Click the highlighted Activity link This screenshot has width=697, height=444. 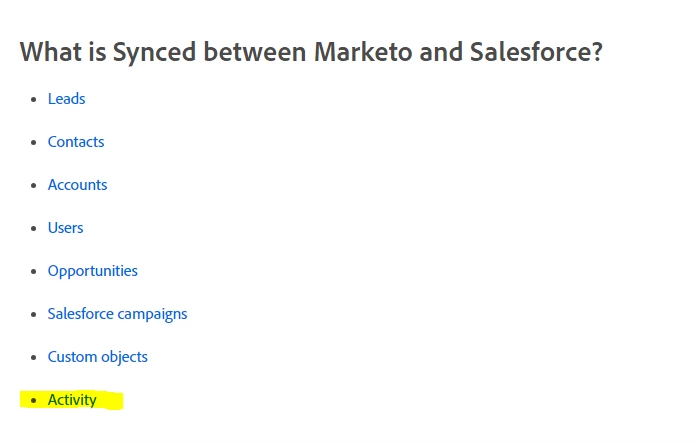click(x=72, y=400)
